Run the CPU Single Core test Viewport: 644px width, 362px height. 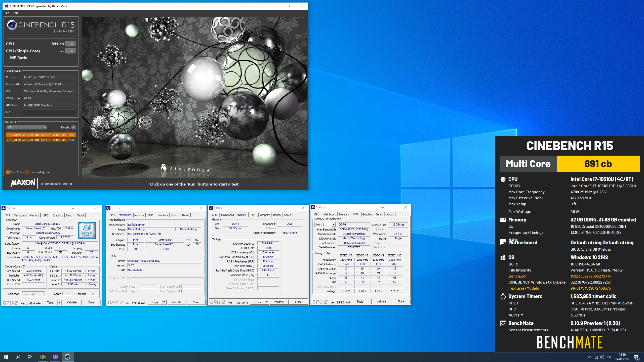point(70,51)
